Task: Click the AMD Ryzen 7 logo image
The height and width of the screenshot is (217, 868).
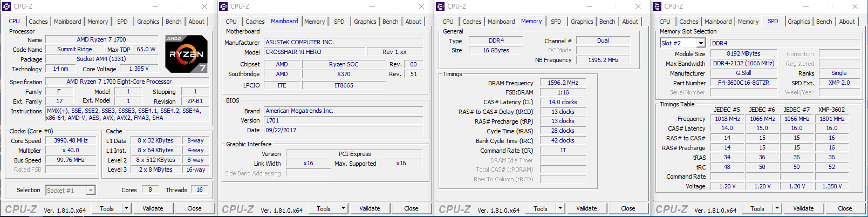Action: 186,53
